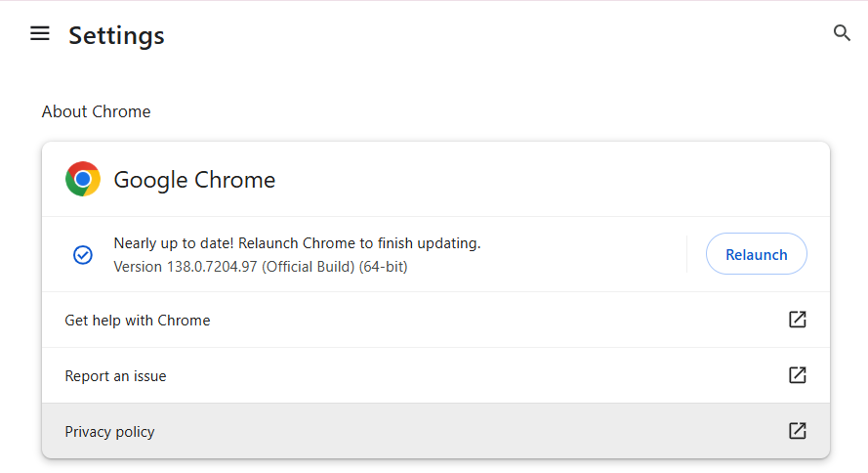The image size is (868, 473).
Task: Click external-link icon beside Report an issue
Action: 797,375
